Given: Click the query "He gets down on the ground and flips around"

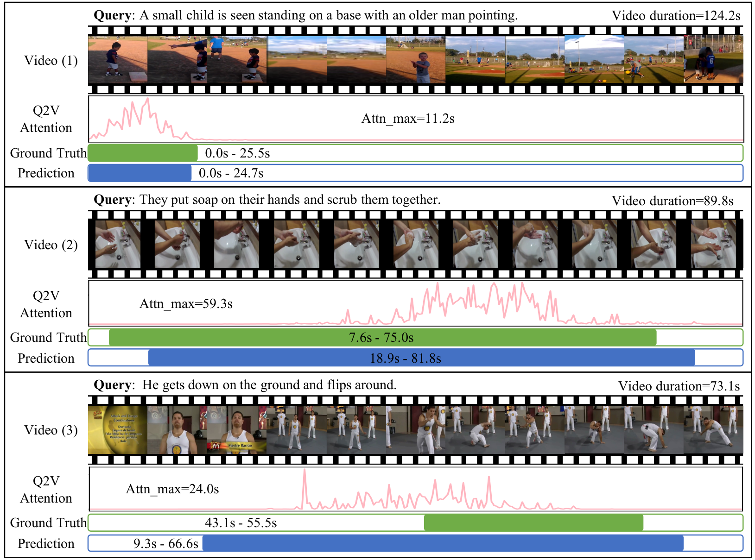Looking at the screenshot, I should point(245,385).
